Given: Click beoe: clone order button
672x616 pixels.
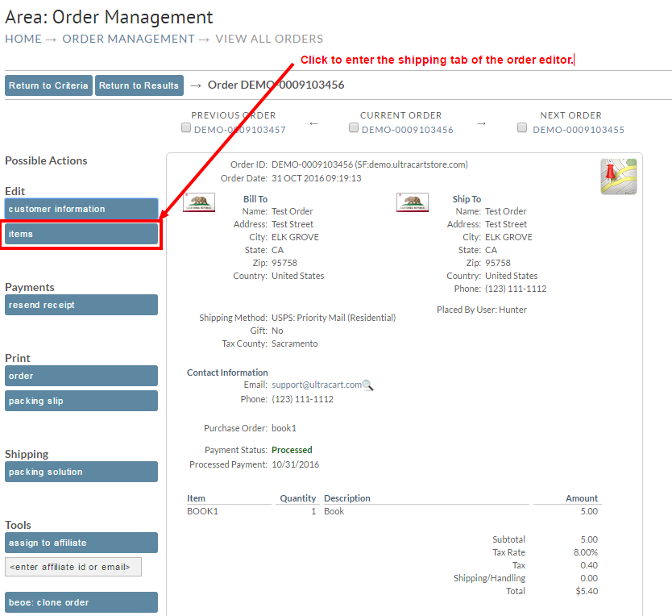Looking at the screenshot, I should [81, 602].
